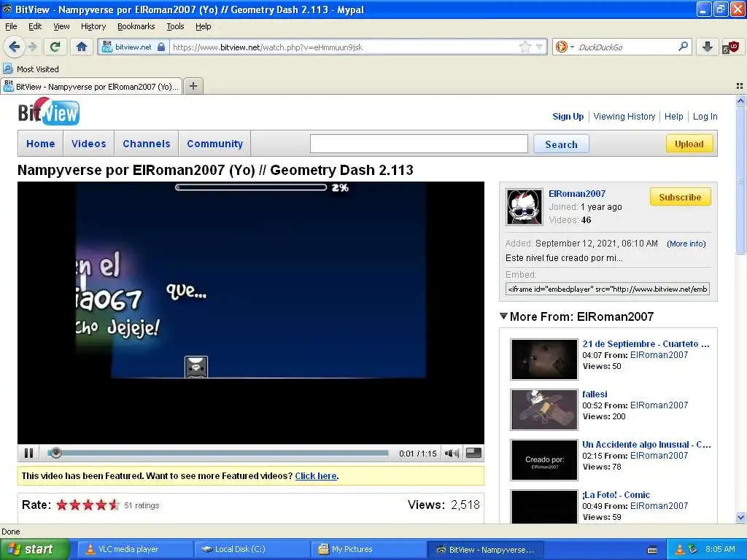The image size is (747, 560).
Task: Switch to Local Disk (C:) taskbar window
Action: [252, 549]
